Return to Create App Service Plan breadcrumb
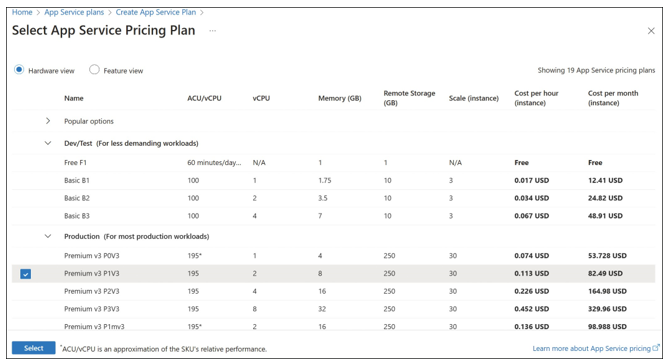 coord(156,12)
